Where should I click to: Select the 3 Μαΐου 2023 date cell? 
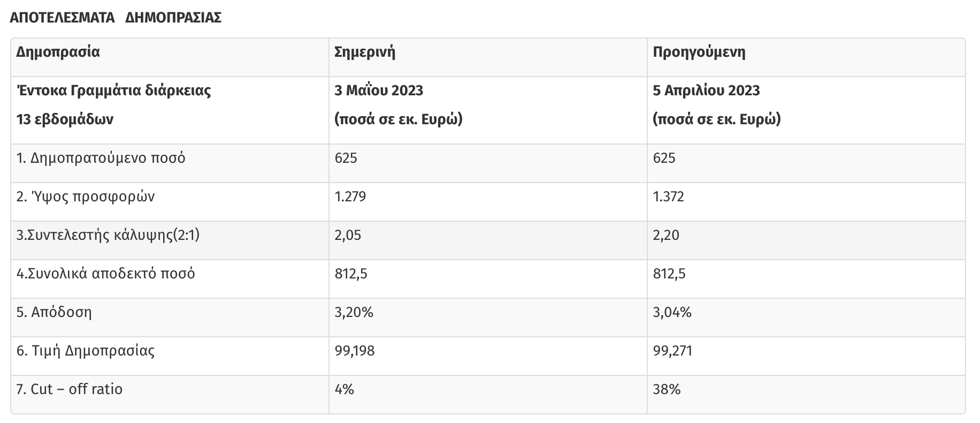coord(379,90)
